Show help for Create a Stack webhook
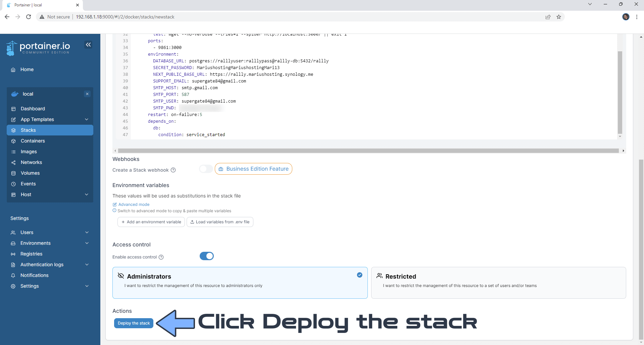The height and width of the screenshot is (345, 644). [x=173, y=170]
